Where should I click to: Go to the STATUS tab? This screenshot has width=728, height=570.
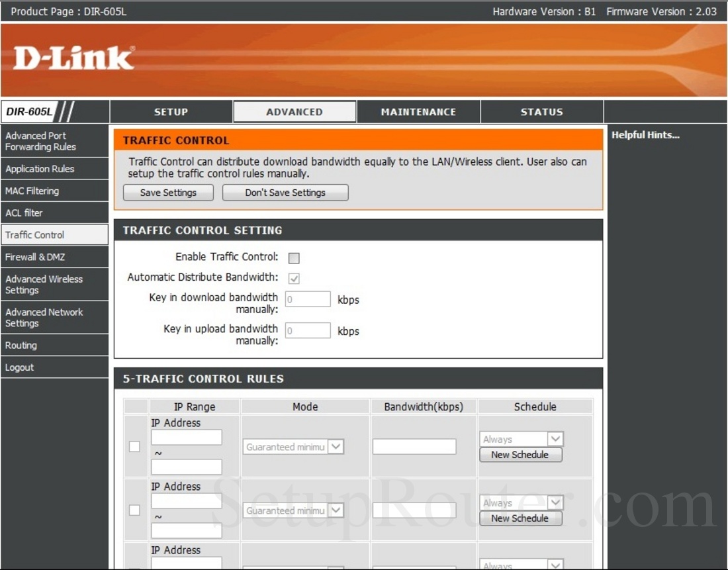point(542,112)
